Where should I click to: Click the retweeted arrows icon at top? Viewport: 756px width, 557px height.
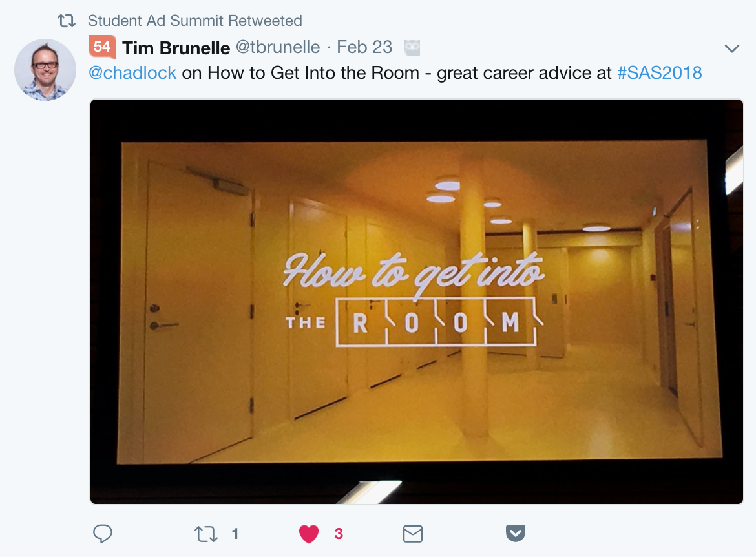[67, 21]
